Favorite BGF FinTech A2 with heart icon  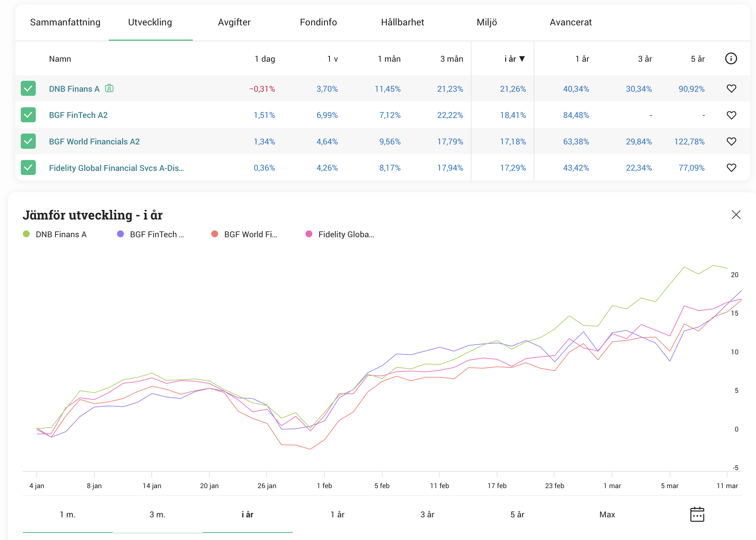click(731, 115)
